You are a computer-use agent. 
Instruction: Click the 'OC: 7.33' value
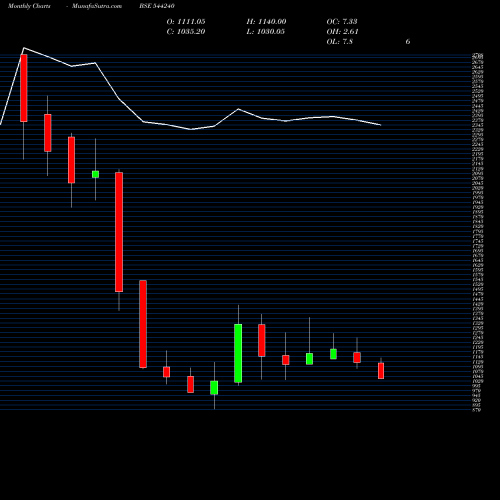(342, 22)
